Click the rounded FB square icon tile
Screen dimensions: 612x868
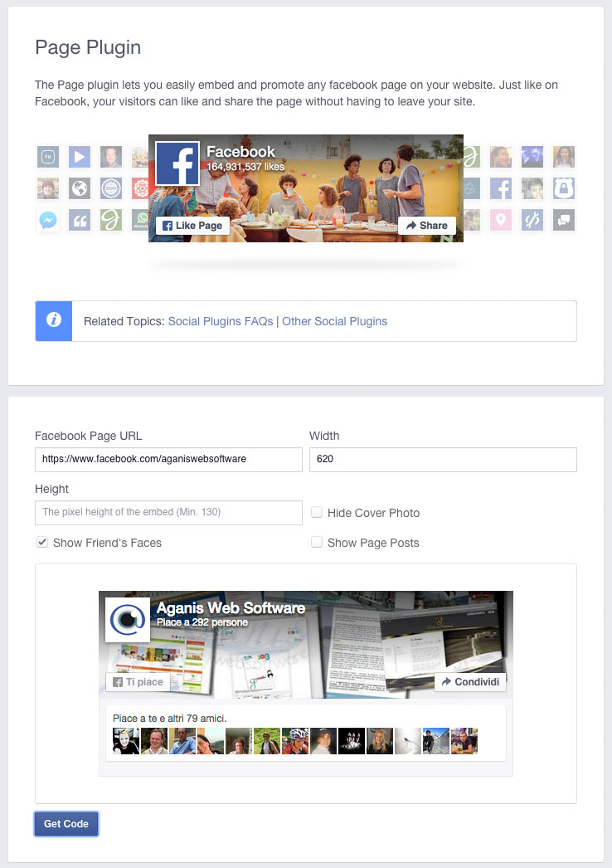point(48,157)
